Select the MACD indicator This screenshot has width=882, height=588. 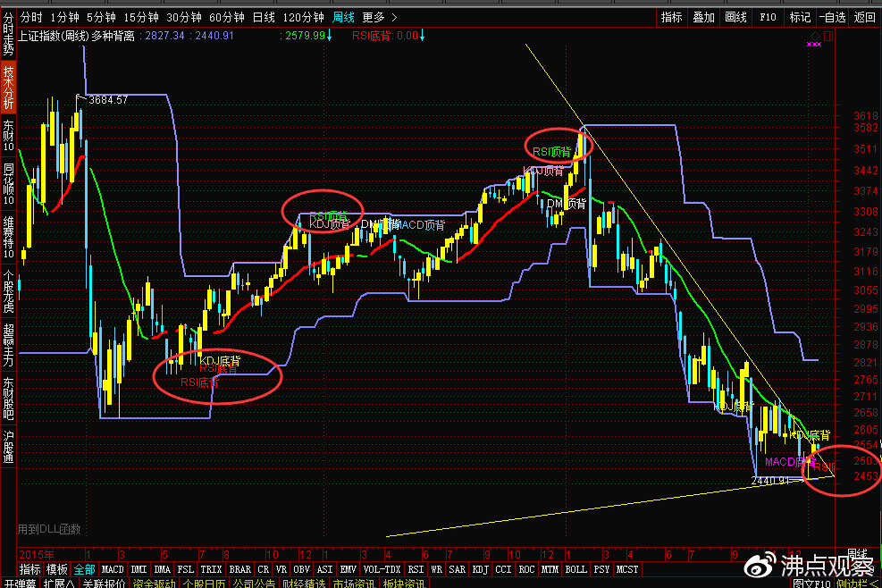click(113, 569)
